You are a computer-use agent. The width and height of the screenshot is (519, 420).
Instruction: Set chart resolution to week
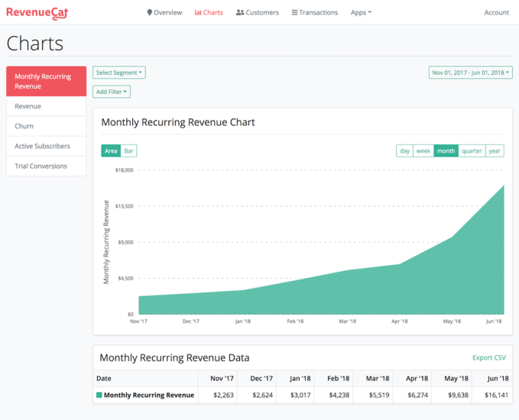coord(423,150)
